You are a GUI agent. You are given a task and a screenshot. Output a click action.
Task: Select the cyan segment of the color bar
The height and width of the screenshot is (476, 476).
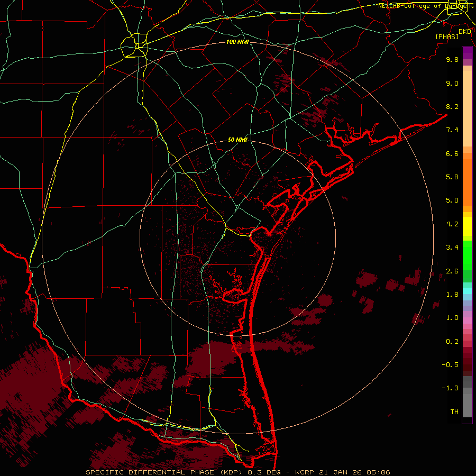tap(467, 291)
